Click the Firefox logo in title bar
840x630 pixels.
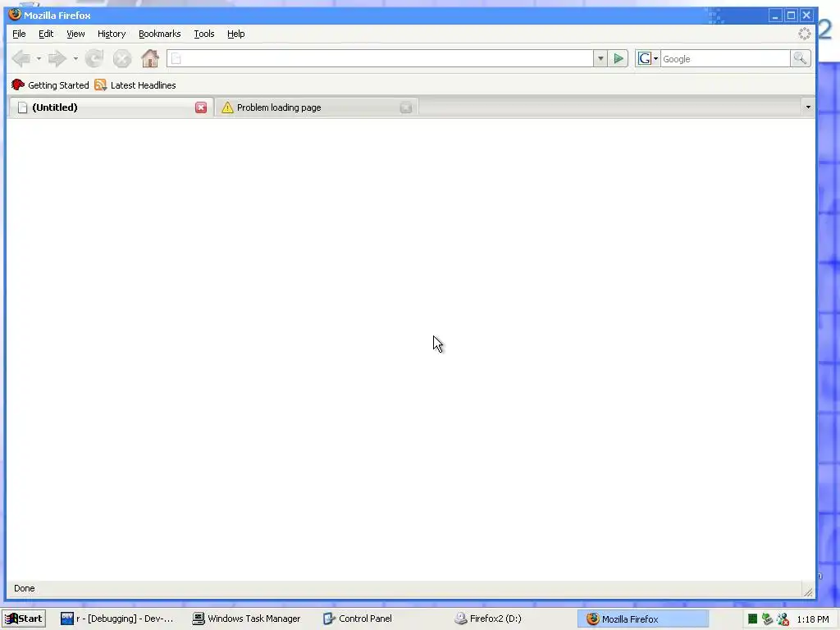(x=15, y=15)
